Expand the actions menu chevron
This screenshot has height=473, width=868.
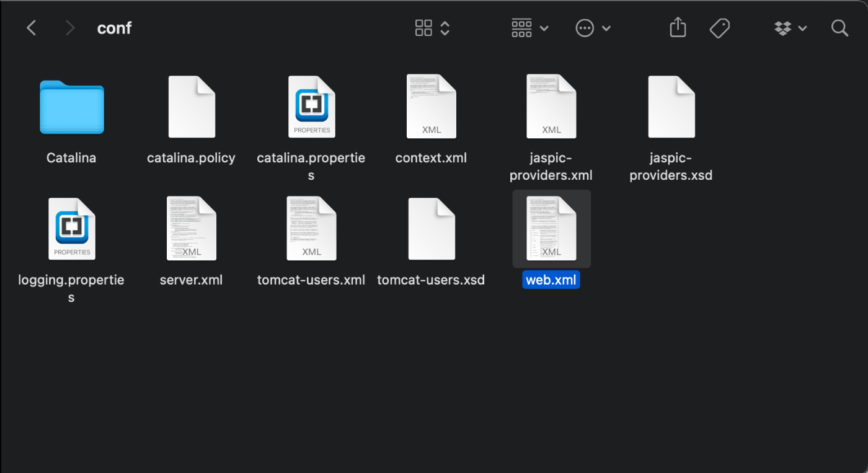tap(606, 29)
